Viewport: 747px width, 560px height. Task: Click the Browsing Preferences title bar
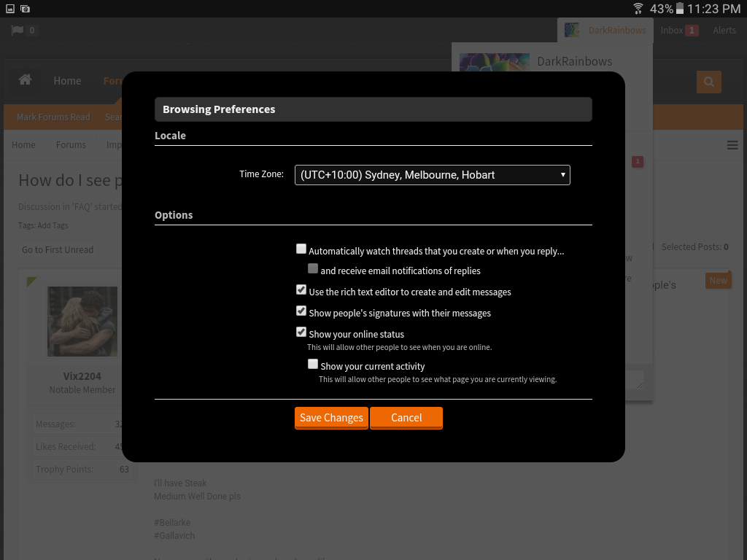click(373, 109)
